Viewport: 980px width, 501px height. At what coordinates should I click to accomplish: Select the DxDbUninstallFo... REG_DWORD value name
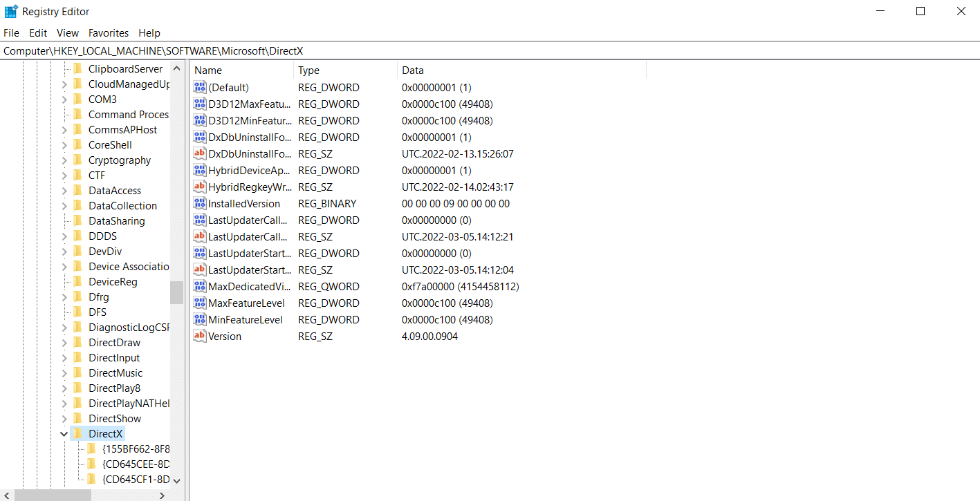[x=250, y=138]
